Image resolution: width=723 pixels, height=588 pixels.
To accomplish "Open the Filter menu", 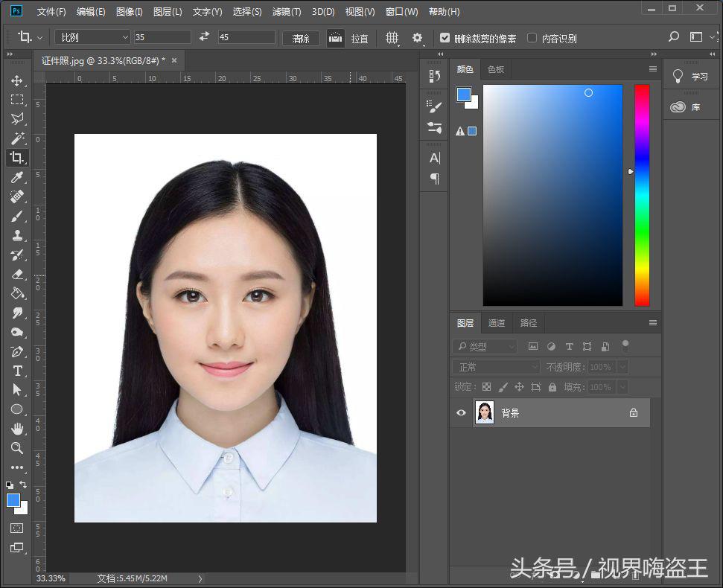I will pos(287,11).
